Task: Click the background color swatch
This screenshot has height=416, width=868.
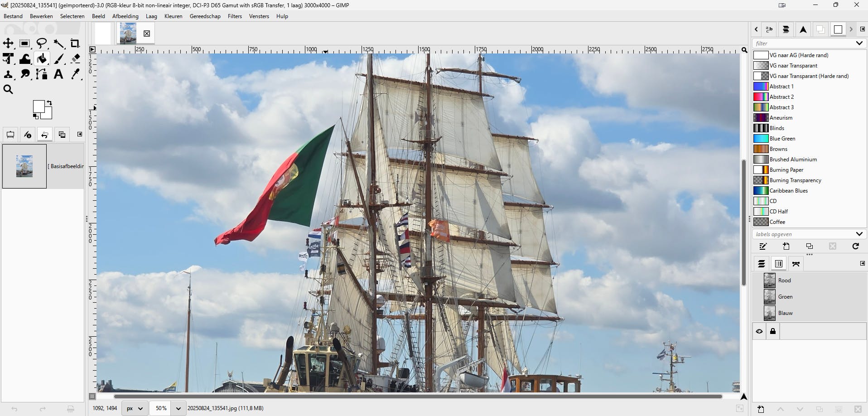Action: coord(48,114)
